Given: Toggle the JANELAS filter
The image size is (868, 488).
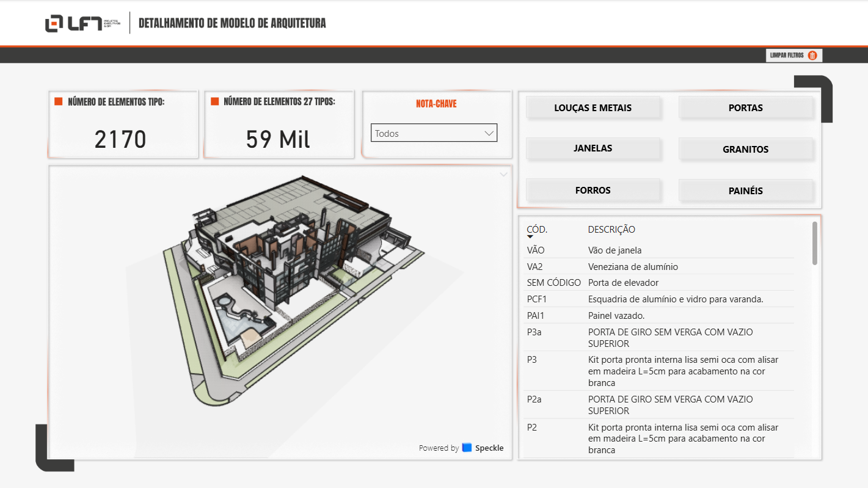Looking at the screenshot, I should pos(593,148).
